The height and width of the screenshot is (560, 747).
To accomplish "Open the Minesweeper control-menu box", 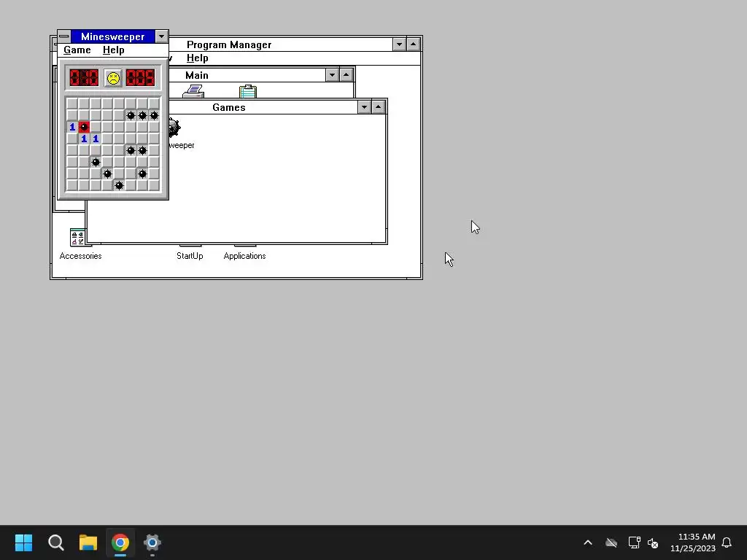I will click(64, 36).
